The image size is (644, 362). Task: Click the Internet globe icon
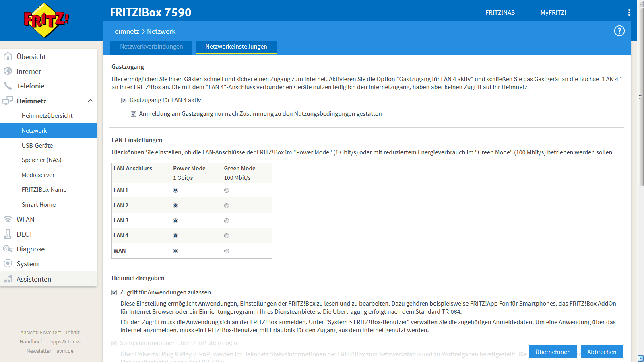coord(8,71)
